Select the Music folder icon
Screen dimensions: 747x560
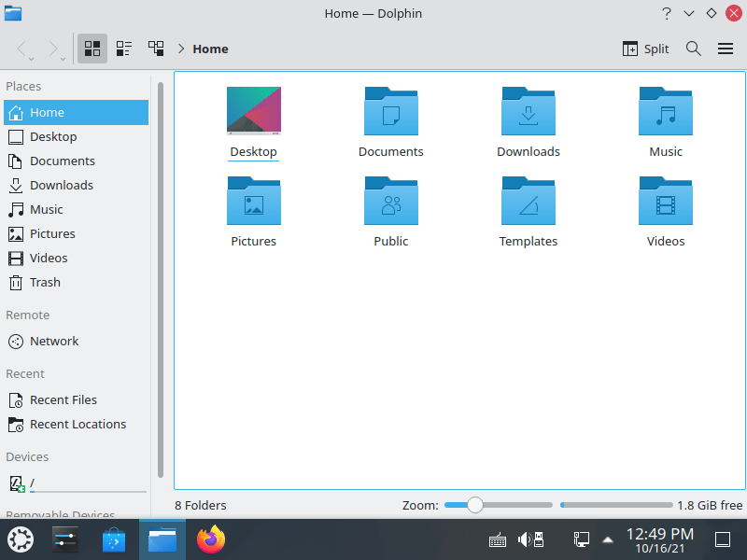[x=666, y=110]
